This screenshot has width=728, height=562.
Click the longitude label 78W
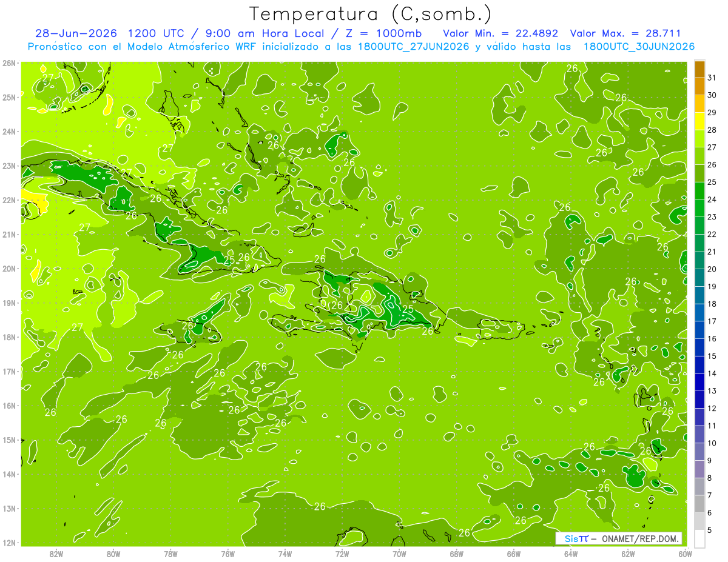click(x=170, y=554)
